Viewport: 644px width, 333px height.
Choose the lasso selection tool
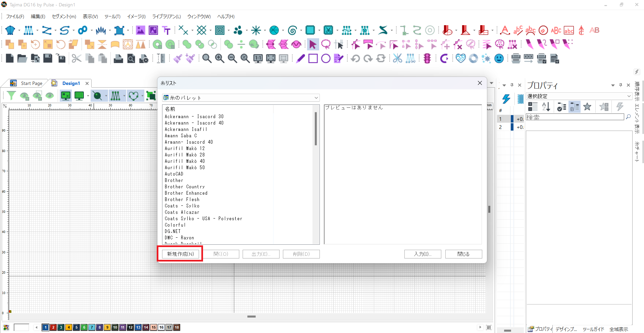click(326, 44)
